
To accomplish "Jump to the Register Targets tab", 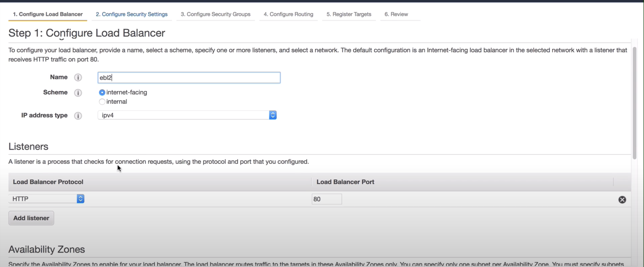I will tap(349, 14).
